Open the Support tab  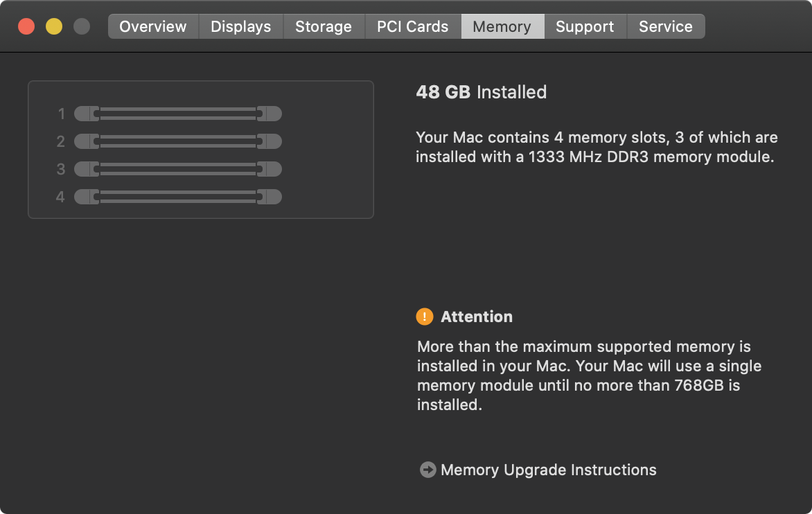[x=585, y=26]
